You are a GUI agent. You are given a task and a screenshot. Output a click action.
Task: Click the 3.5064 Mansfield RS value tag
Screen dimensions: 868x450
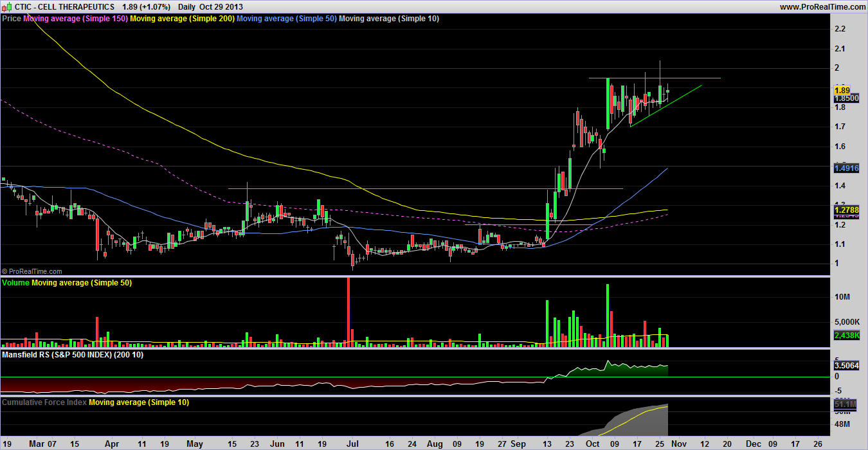(846, 365)
